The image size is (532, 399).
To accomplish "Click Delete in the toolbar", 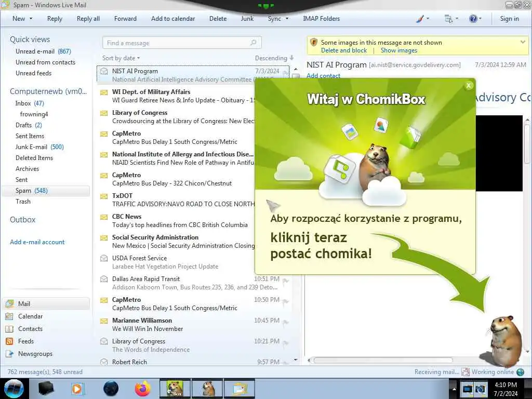I will click(218, 19).
